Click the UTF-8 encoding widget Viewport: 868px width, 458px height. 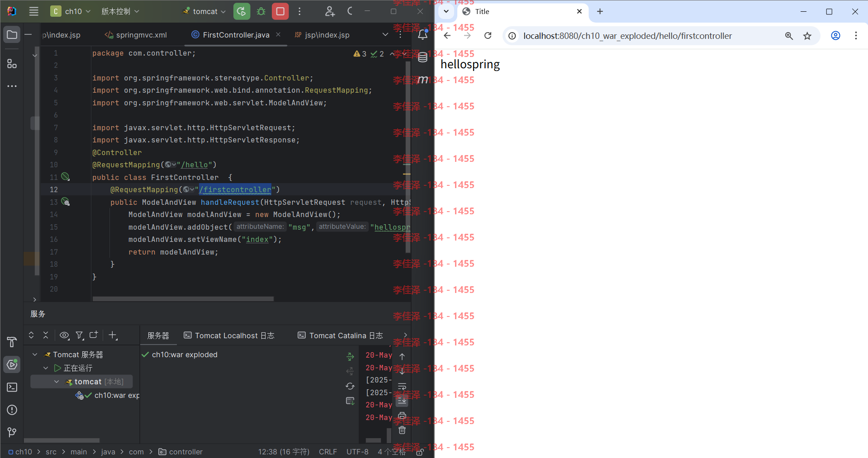(357, 452)
